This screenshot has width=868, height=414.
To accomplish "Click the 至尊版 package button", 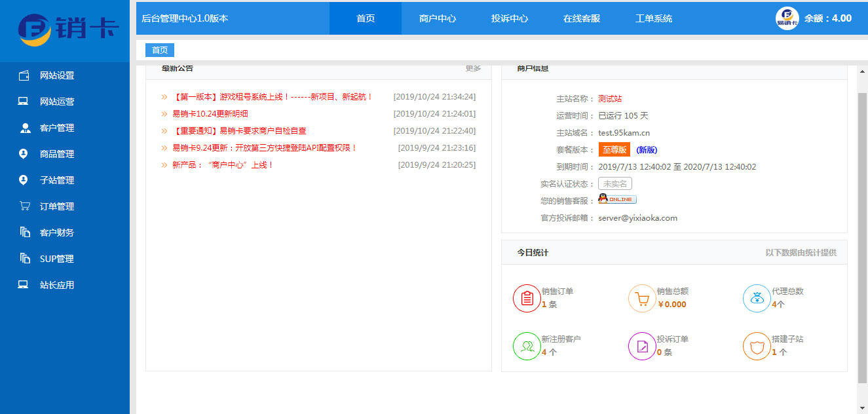I will click(614, 149).
